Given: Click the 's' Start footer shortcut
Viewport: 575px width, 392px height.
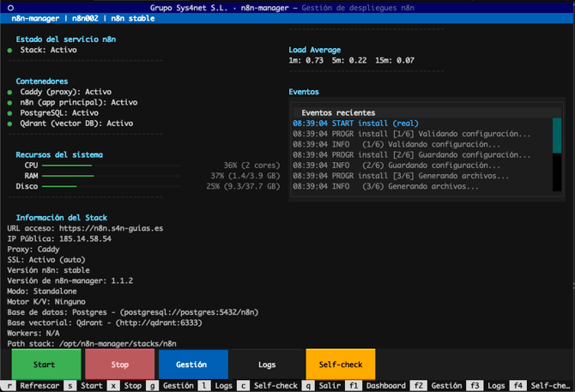Looking at the screenshot, I should pos(88,386).
